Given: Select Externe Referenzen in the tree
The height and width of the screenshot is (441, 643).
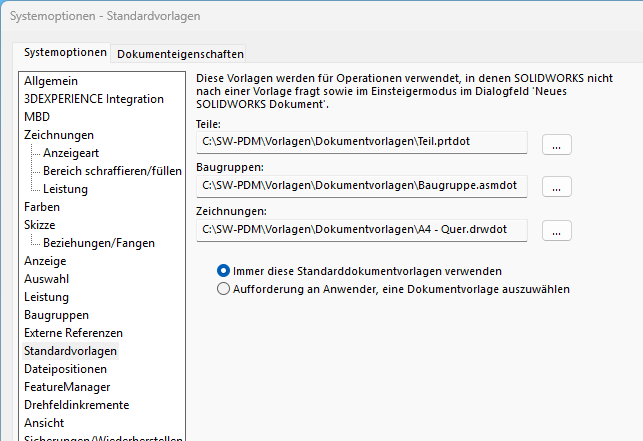Looking at the screenshot, I should tap(73, 333).
